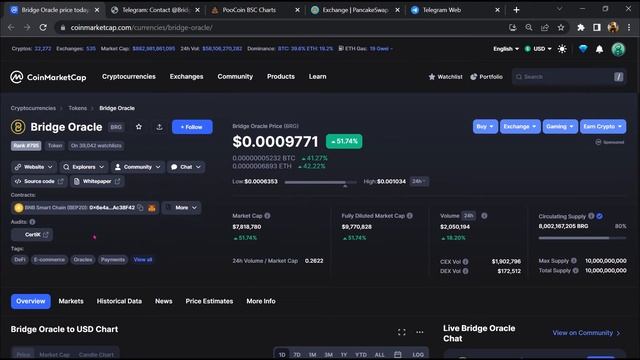The height and width of the screenshot is (360, 640).
Task: Open the Website dropdown
Action: 34,167
